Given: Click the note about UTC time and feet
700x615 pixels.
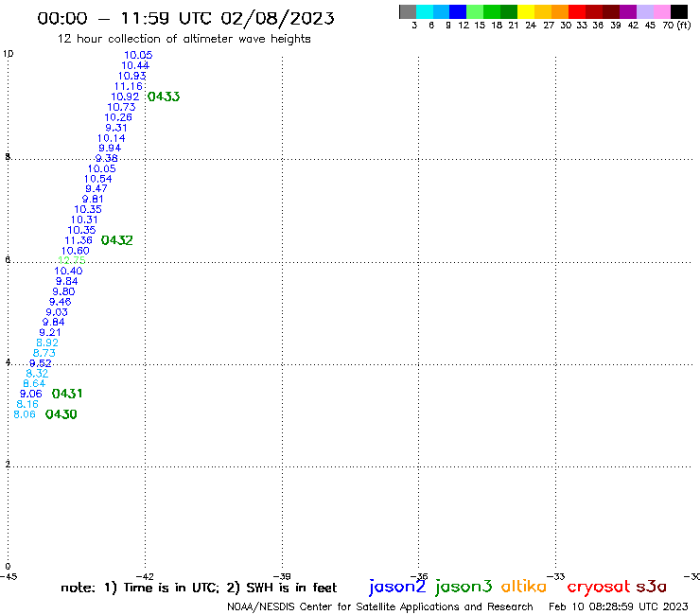Looking at the screenshot, I should (199, 588).
